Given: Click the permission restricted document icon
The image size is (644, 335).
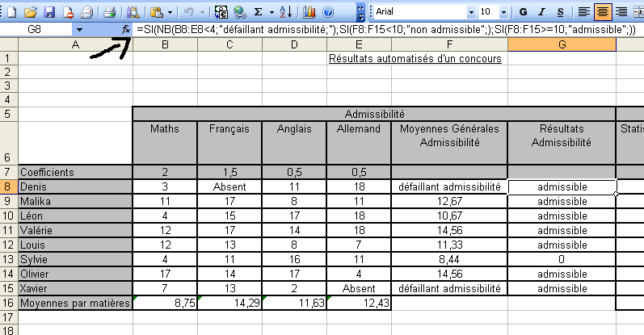Looking at the screenshot, I should tap(68, 12).
